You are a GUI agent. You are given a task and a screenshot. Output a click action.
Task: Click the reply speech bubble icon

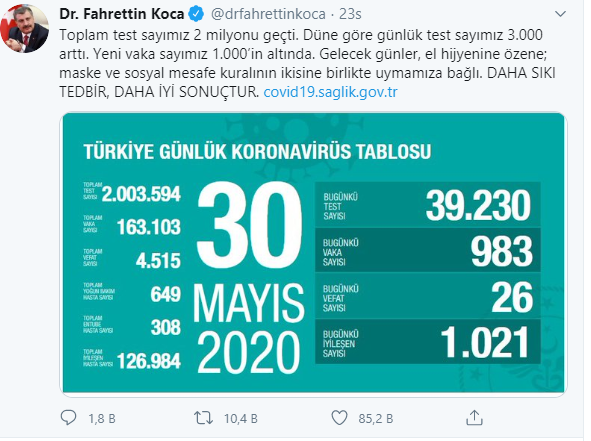pos(68,418)
